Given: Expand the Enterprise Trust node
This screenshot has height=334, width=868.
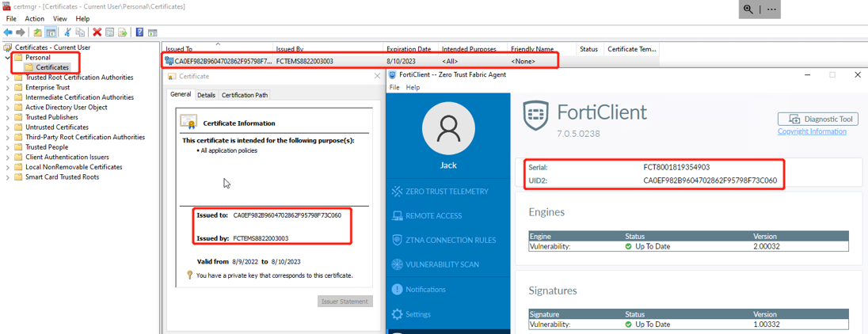Looking at the screenshot, I should (x=6, y=87).
